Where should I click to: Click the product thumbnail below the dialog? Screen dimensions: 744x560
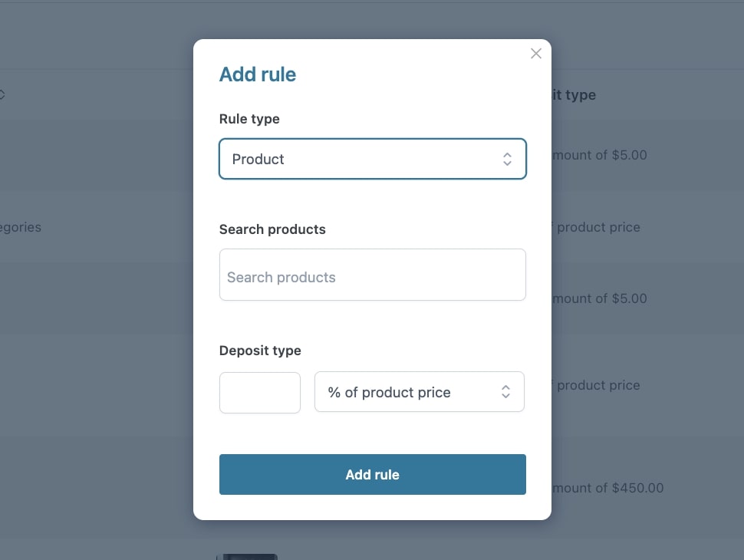coord(247,556)
